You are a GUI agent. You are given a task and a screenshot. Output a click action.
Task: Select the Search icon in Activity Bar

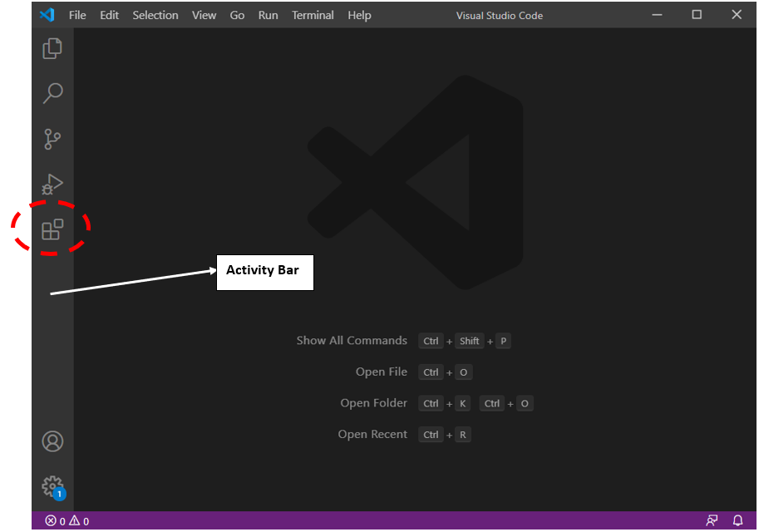52,93
